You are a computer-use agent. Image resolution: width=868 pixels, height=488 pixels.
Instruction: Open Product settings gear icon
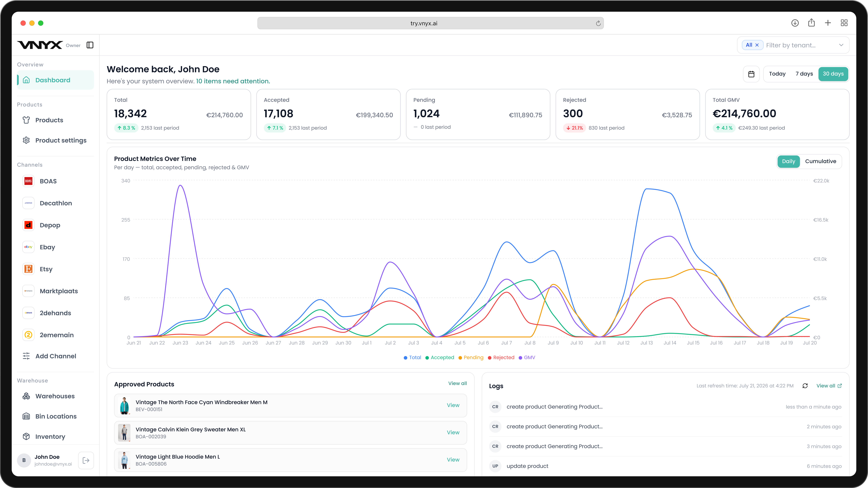click(x=26, y=140)
